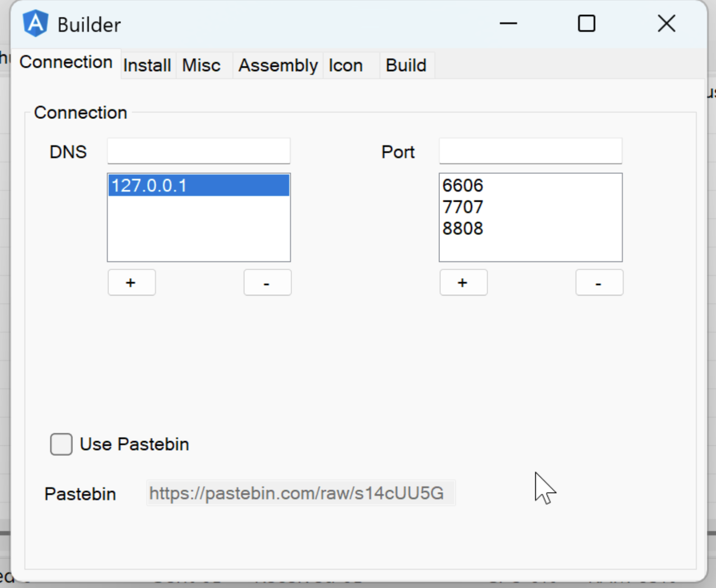Click the Port input field
This screenshot has width=716, height=588.
pos(530,151)
